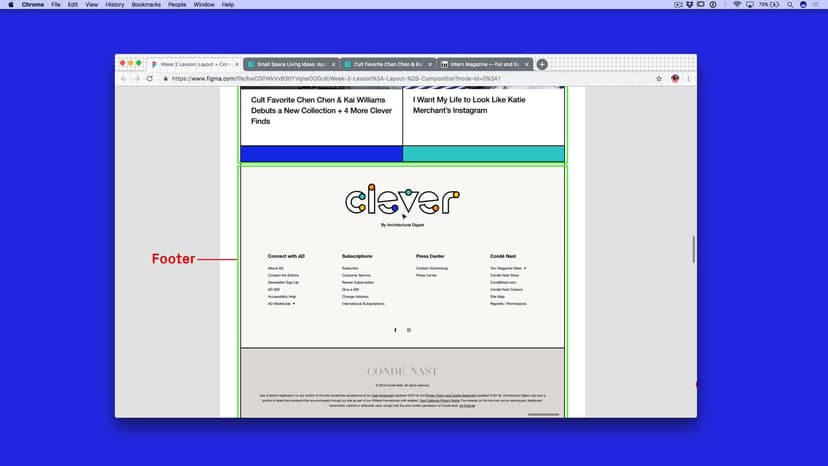Click the Facebook icon in the footer

pos(395,330)
